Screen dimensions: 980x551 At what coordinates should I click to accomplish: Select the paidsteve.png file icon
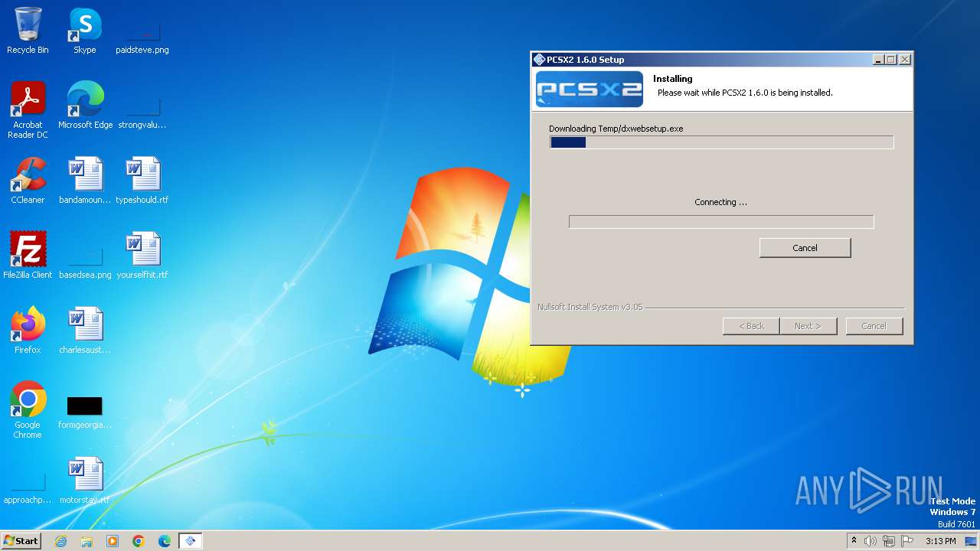coord(142,31)
